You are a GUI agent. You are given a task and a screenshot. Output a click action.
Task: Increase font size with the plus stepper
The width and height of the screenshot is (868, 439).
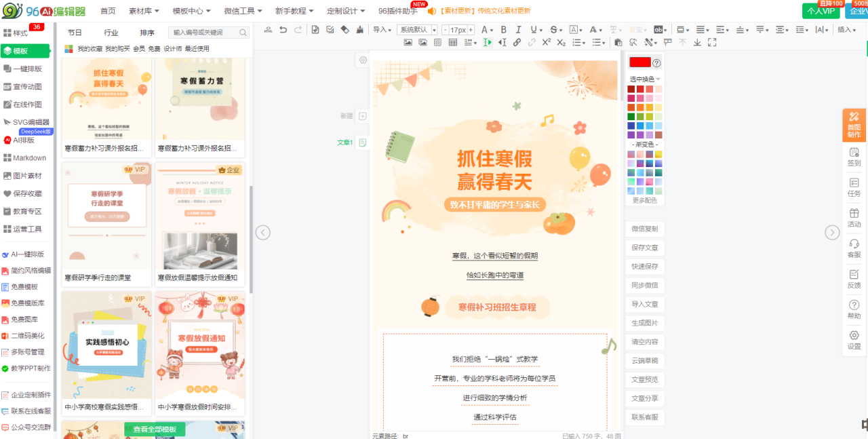471,30
